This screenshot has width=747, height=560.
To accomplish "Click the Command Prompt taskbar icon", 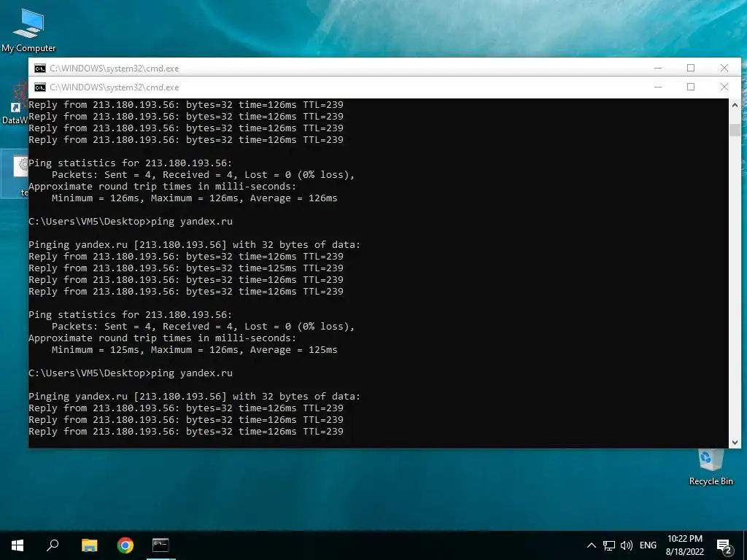I will coord(160,545).
